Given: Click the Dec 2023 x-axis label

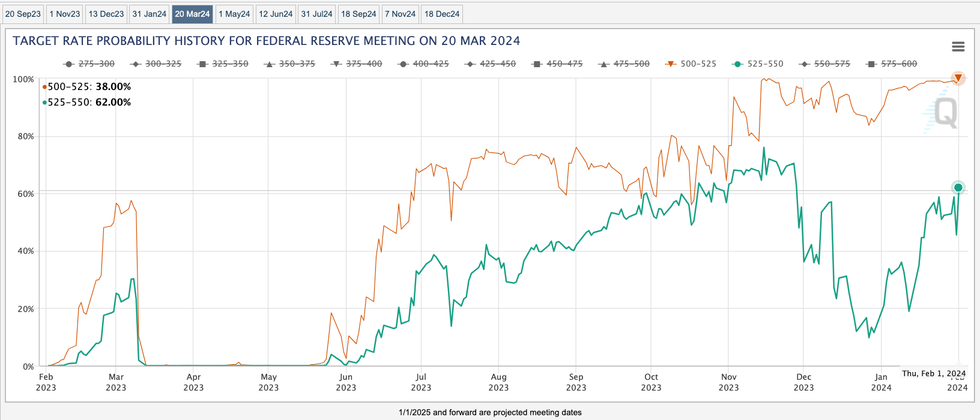Looking at the screenshot, I should pos(803,382).
